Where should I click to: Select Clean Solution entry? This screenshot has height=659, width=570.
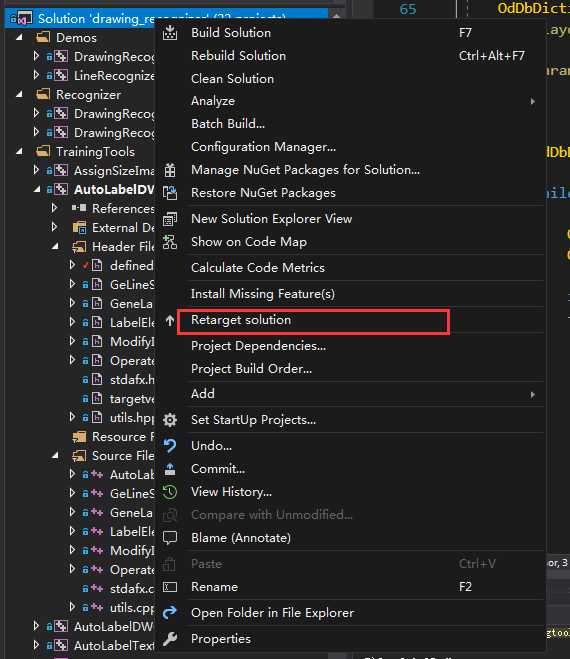point(232,79)
